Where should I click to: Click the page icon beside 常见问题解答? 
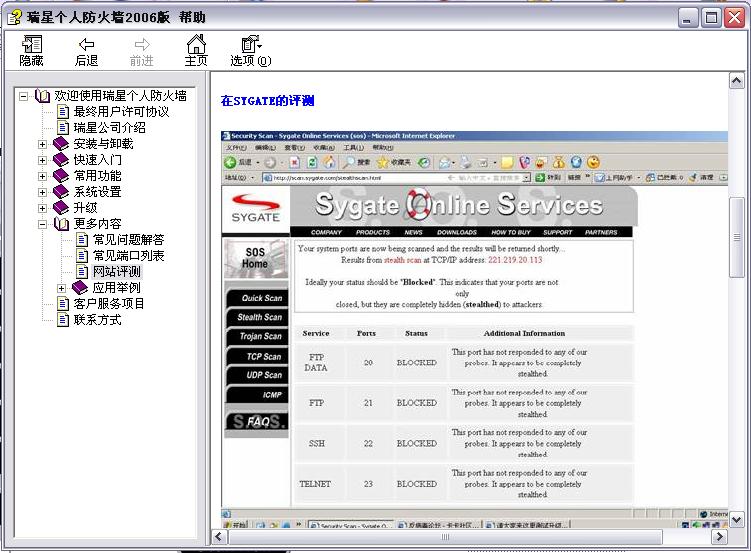pos(82,240)
